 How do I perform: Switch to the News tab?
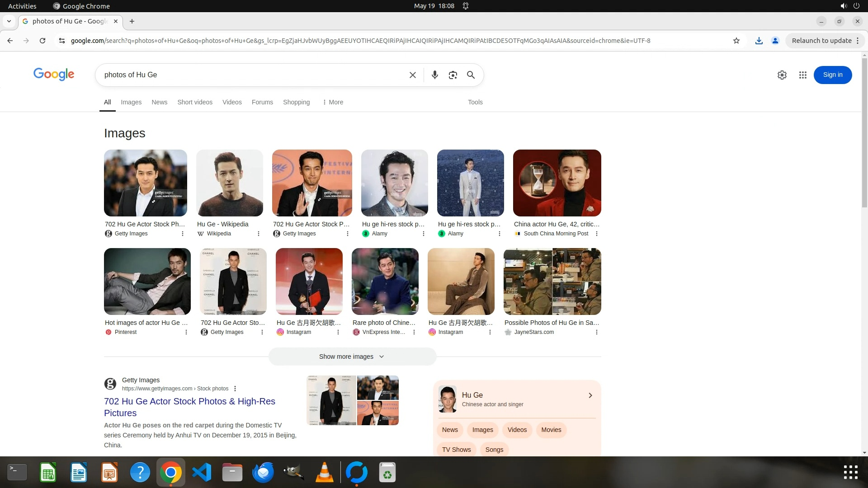point(159,102)
